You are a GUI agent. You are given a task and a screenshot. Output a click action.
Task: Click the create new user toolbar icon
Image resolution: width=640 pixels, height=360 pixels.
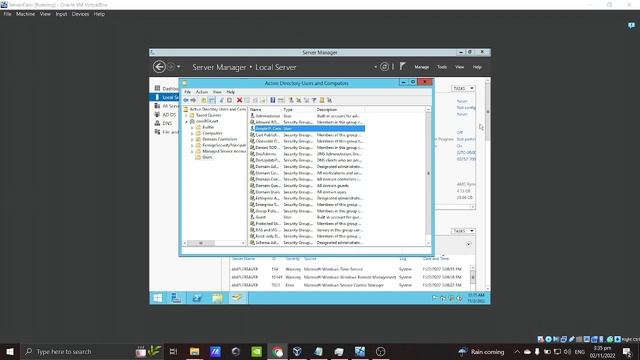291,100
